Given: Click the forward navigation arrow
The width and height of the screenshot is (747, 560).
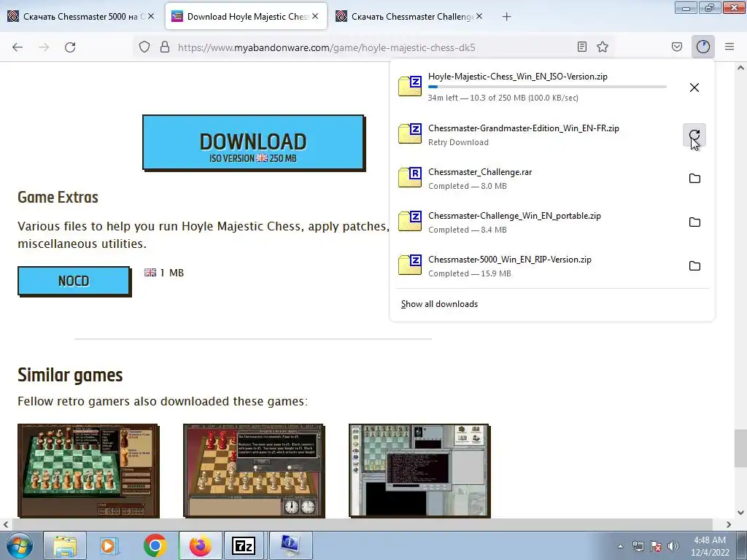Looking at the screenshot, I should [x=44, y=47].
